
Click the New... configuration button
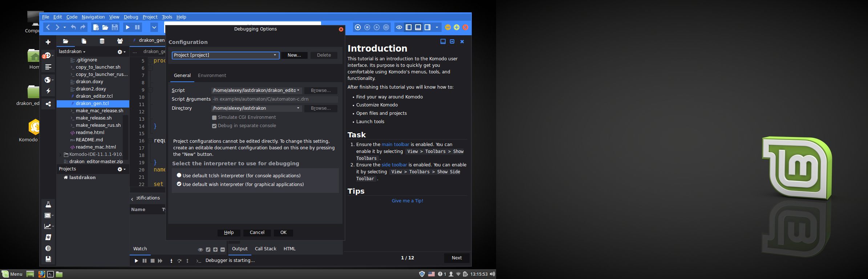point(294,55)
